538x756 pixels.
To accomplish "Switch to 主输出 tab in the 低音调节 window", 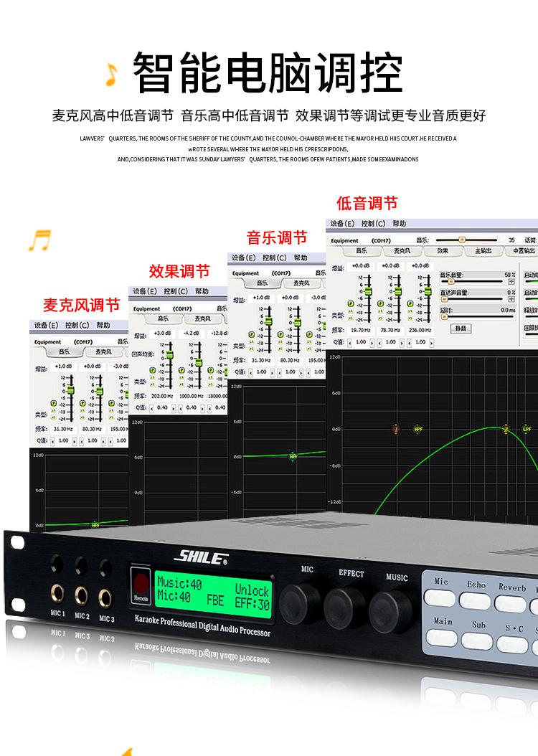I will coord(483,251).
